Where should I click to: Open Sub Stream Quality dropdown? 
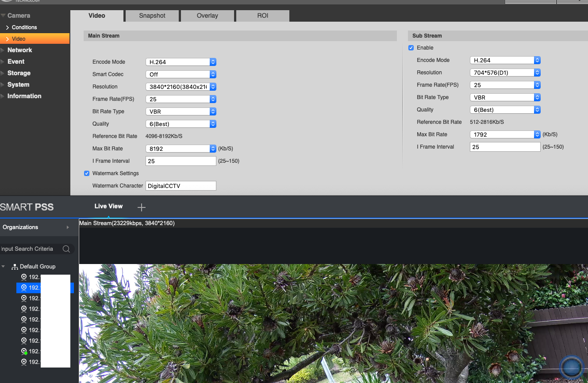[x=505, y=110]
